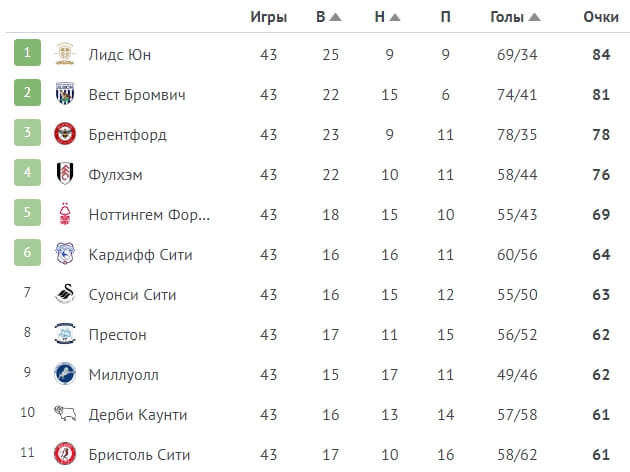
Task: Click the Bristol City club crest
Action: point(65,453)
